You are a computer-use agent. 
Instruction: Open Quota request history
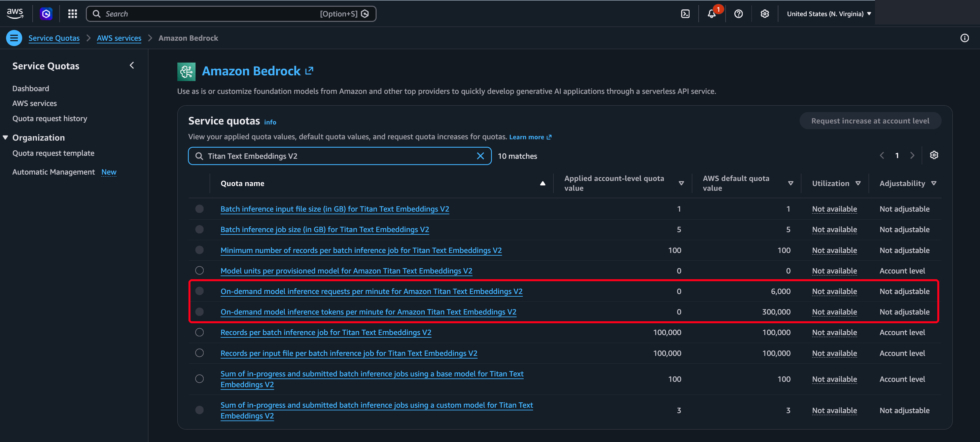click(50, 119)
